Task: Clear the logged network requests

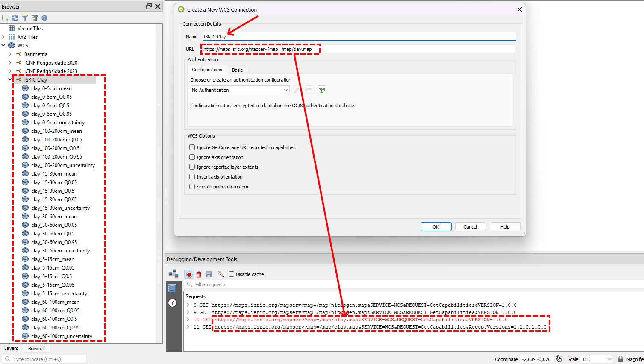Action: point(199,274)
